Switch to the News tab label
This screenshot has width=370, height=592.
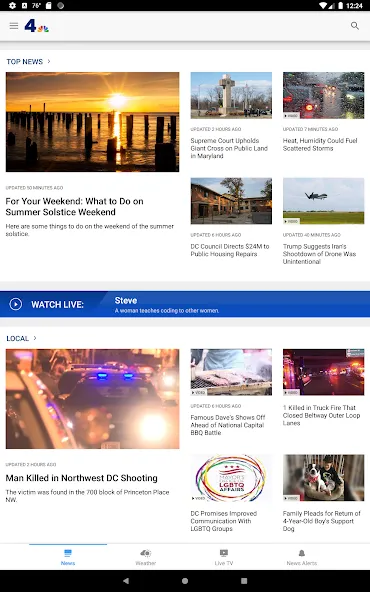(68, 563)
